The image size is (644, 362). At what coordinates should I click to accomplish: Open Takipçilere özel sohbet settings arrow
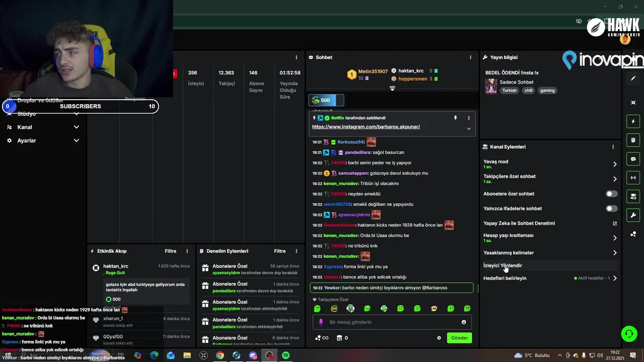(x=614, y=178)
